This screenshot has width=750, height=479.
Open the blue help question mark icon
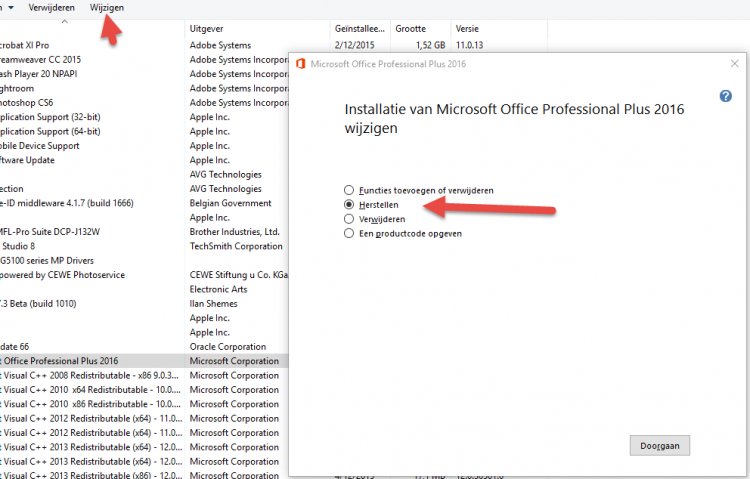(725, 96)
